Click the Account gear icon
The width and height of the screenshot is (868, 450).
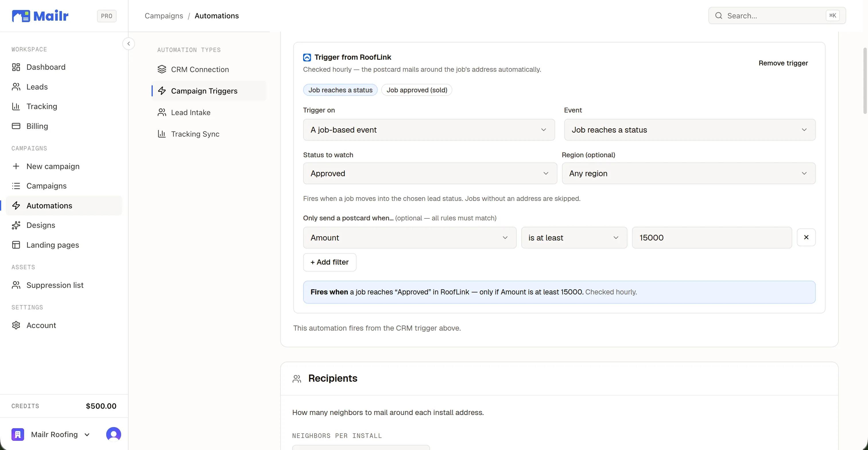(x=16, y=325)
